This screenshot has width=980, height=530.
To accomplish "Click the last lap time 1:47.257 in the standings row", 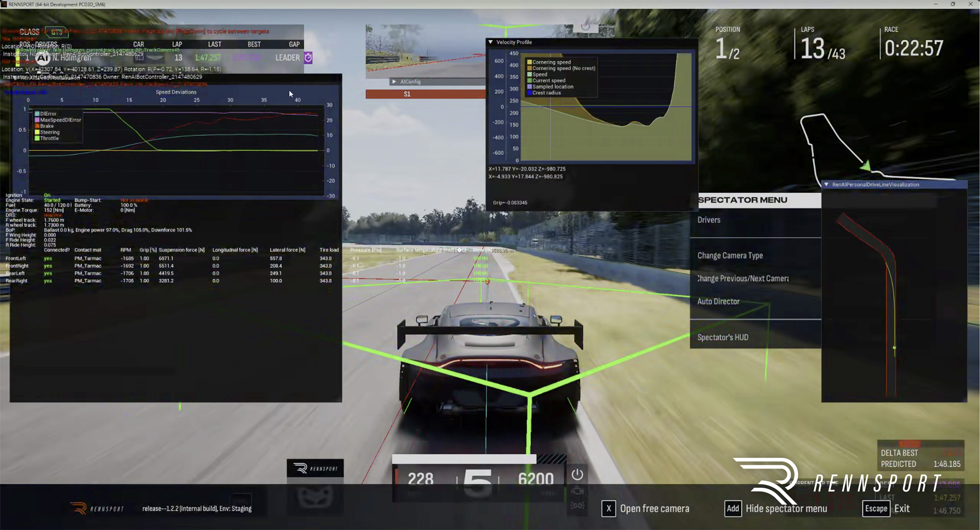I will coord(208,58).
